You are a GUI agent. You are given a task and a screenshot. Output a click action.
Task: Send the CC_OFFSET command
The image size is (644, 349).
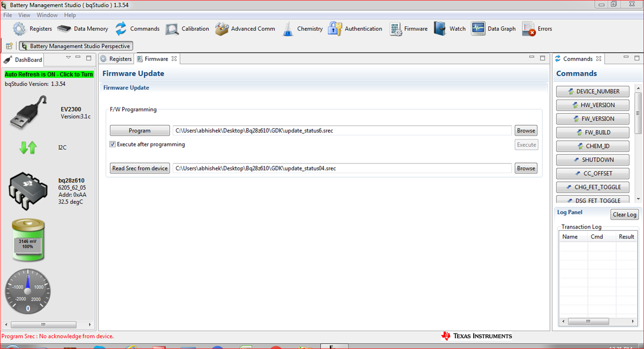tap(593, 173)
